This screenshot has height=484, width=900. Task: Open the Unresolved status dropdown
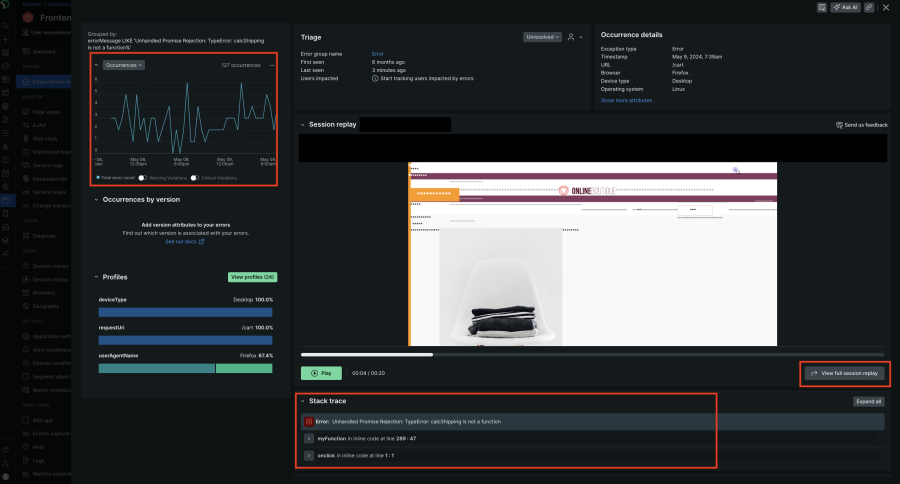(x=542, y=37)
